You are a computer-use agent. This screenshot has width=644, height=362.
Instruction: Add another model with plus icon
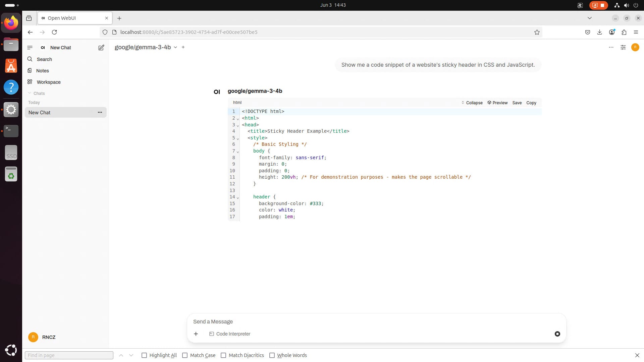[x=183, y=47]
